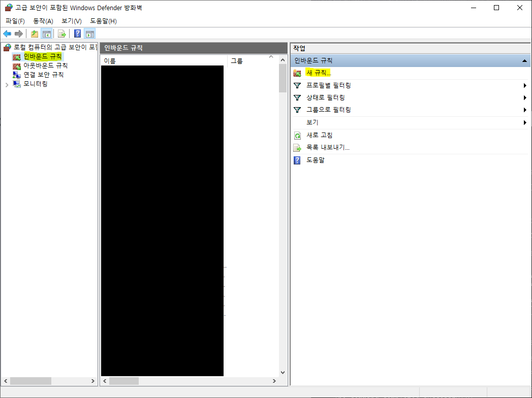The image size is (532, 398).
Task: Click the rule list vertical scrollbar thumb
Action: coord(283,78)
